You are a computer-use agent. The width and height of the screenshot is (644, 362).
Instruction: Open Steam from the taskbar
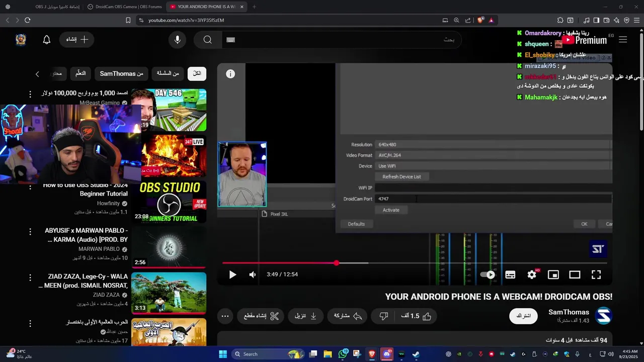coord(416,354)
